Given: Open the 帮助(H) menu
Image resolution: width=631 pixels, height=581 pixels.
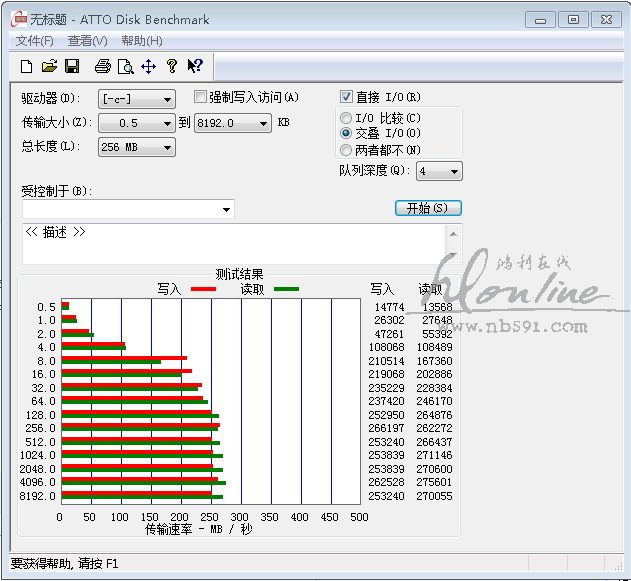Looking at the screenshot, I should click(141, 41).
